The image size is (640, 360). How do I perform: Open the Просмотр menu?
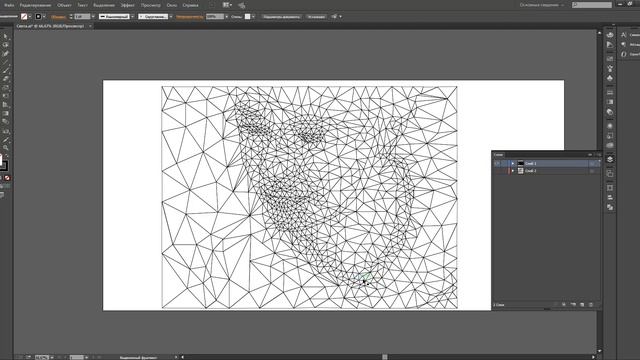151,5
